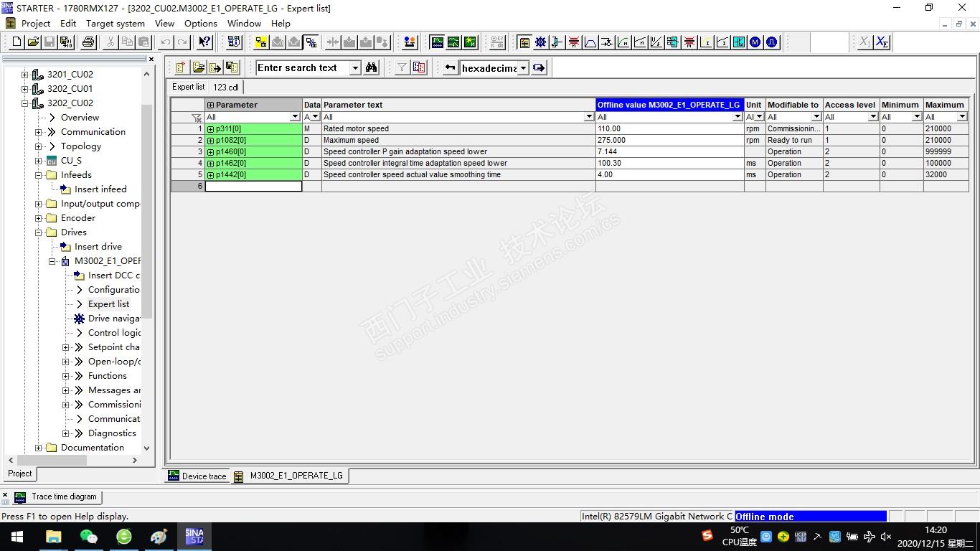Click the SINAMICS STARTER taskbar icon
The image size is (980, 551).
click(194, 536)
